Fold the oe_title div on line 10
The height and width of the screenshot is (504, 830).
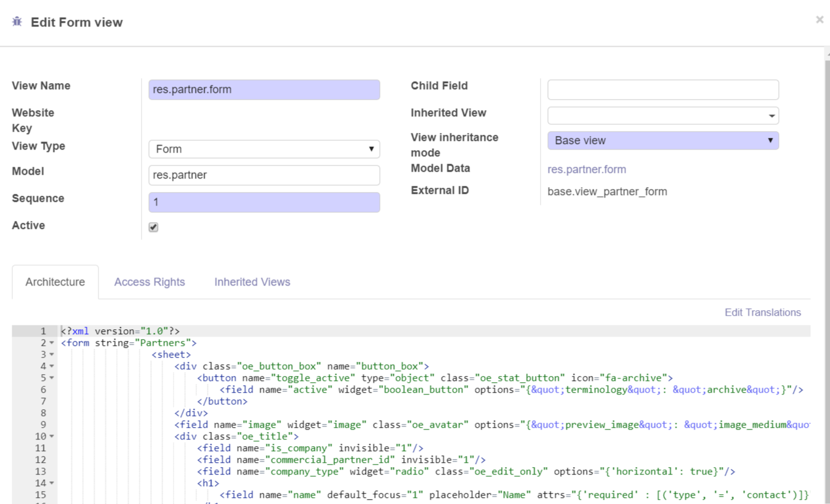[52, 437]
